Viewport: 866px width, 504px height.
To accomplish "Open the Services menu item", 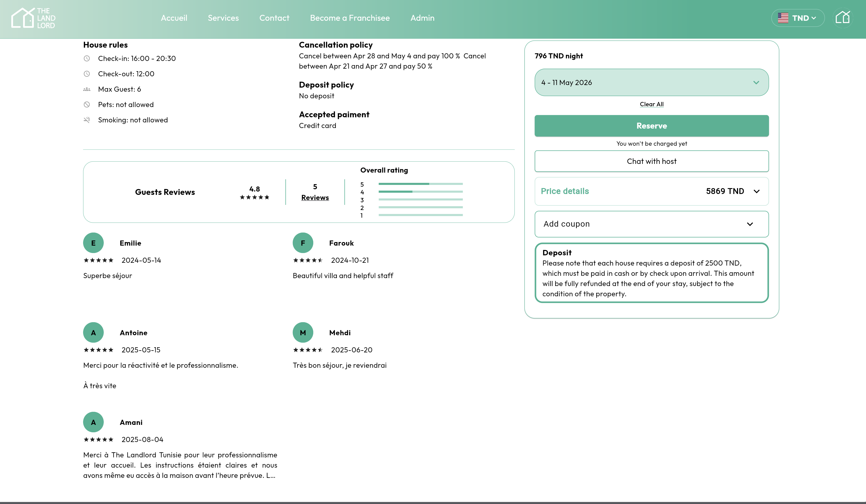I will click(x=223, y=18).
